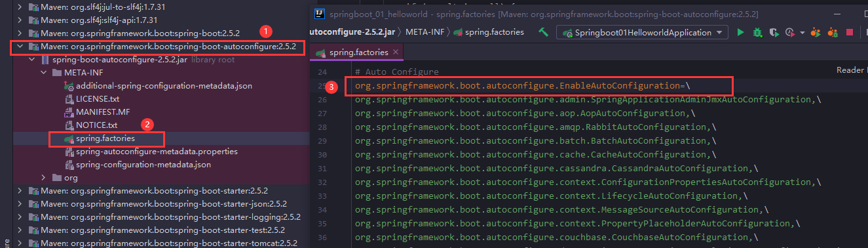Expand Maven: spring-boot-starter-test:2.5.2
Viewport: 868px width, 248px height.
20,230
